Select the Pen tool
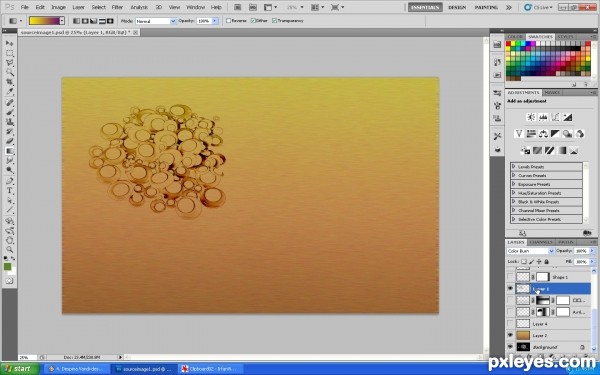Viewport: 600px width, 375px height. click(x=10, y=181)
